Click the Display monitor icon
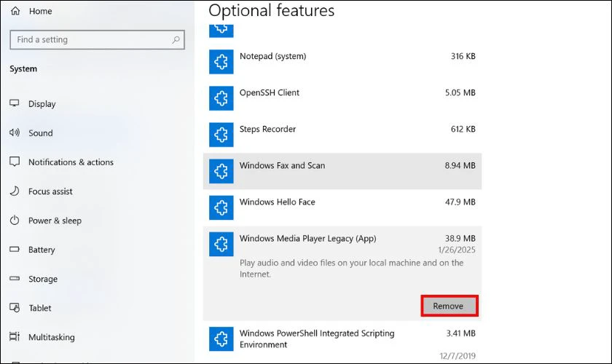This screenshot has height=364, width=612. [15, 103]
